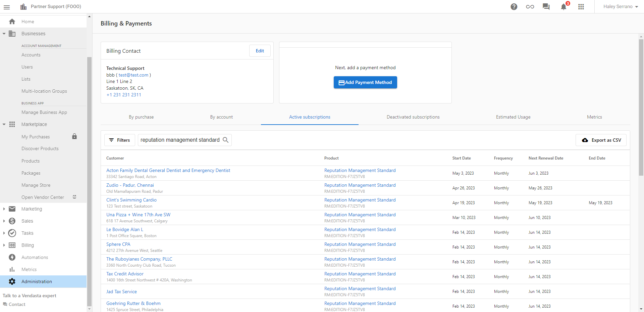Screen dimensions: 644x312
Task: Click the Automations lightning icon
Action: tap(12, 257)
